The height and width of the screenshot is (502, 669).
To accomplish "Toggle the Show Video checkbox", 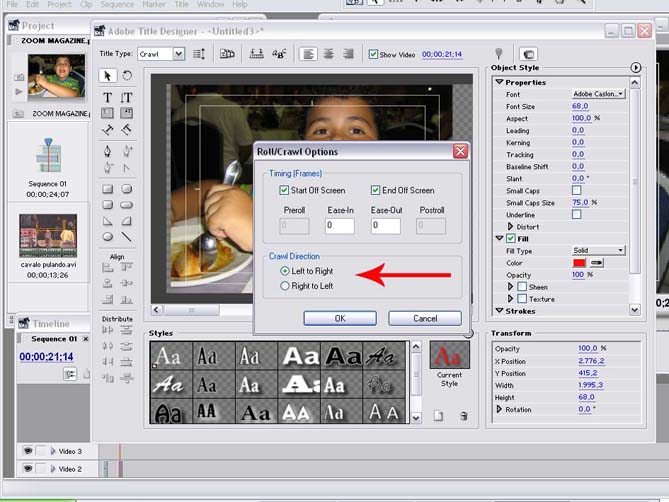I will coord(374,54).
